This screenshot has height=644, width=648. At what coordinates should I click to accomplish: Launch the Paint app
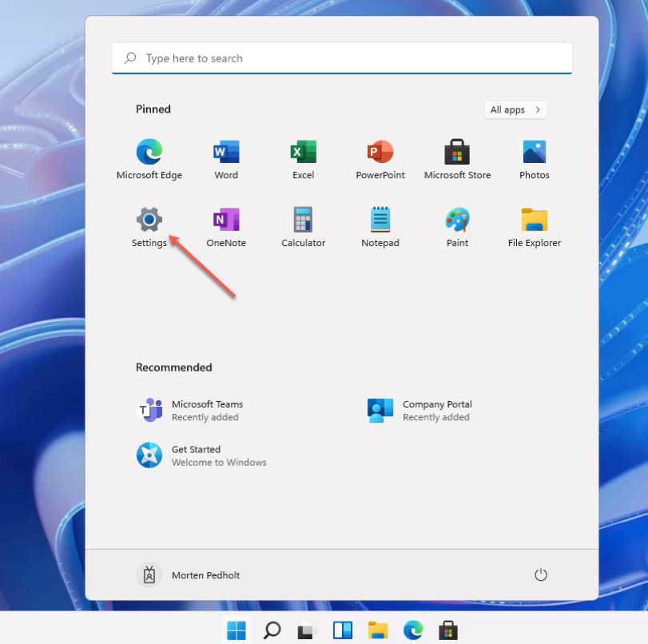tap(457, 227)
